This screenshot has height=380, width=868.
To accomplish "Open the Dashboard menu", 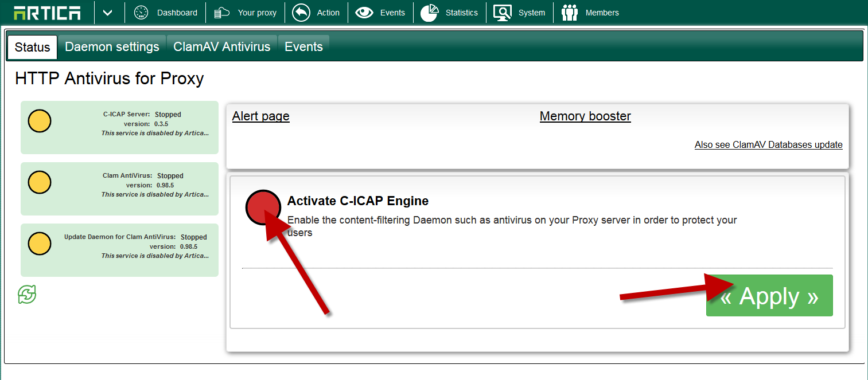I will pos(177,13).
